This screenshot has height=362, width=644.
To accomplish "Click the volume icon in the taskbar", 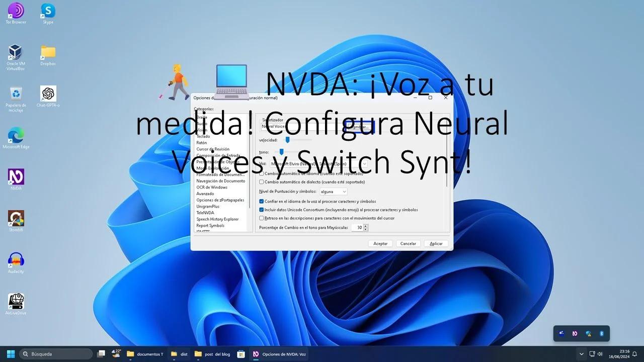I will (x=600, y=354).
